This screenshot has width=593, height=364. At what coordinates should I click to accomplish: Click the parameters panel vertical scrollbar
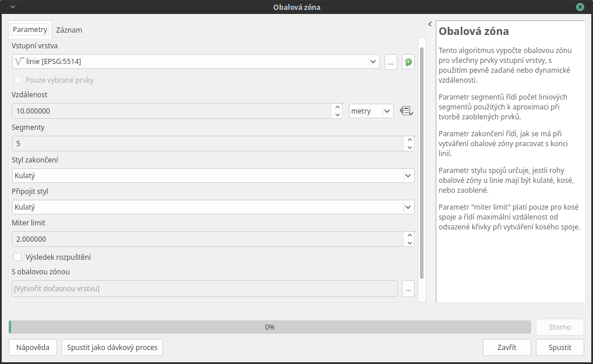click(422, 162)
